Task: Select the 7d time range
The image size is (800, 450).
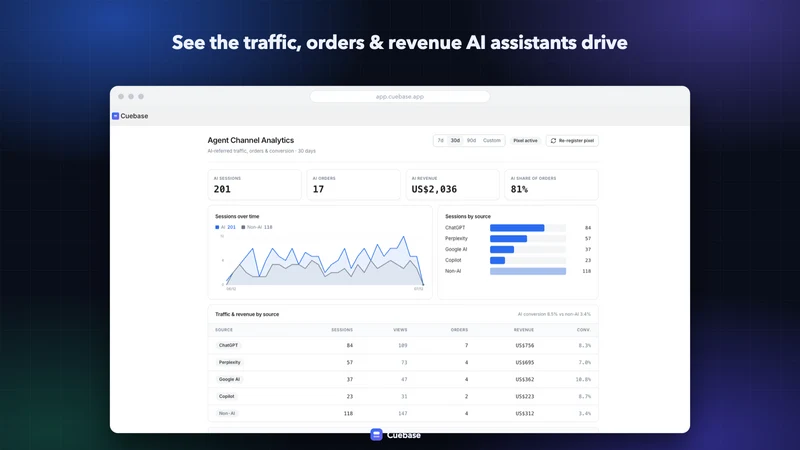Action: tap(440, 140)
